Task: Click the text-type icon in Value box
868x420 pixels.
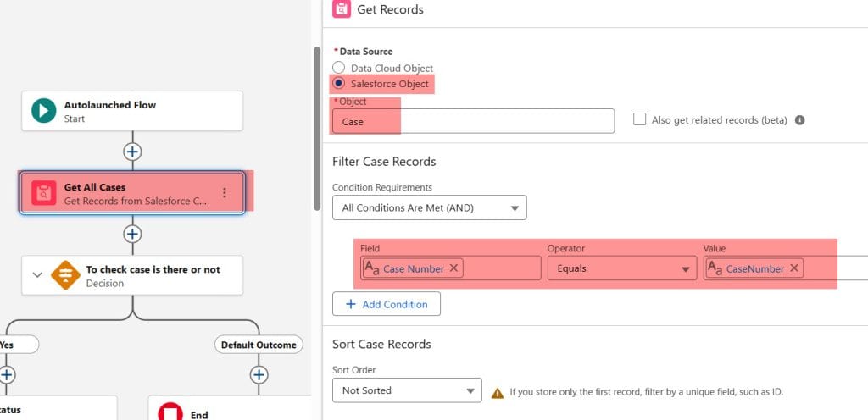Action: 715,268
